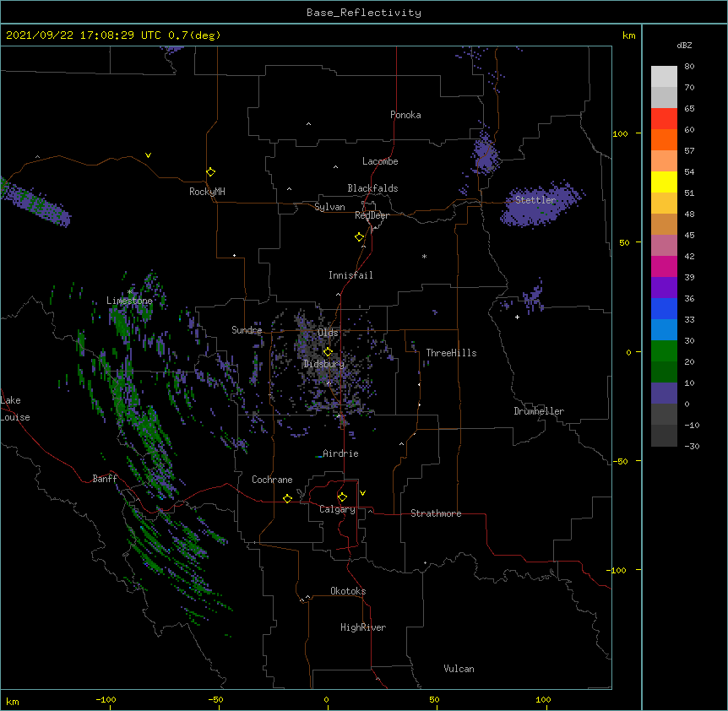Select the red swatch in dBZ scale
This screenshot has height=711, width=728.
point(664,118)
